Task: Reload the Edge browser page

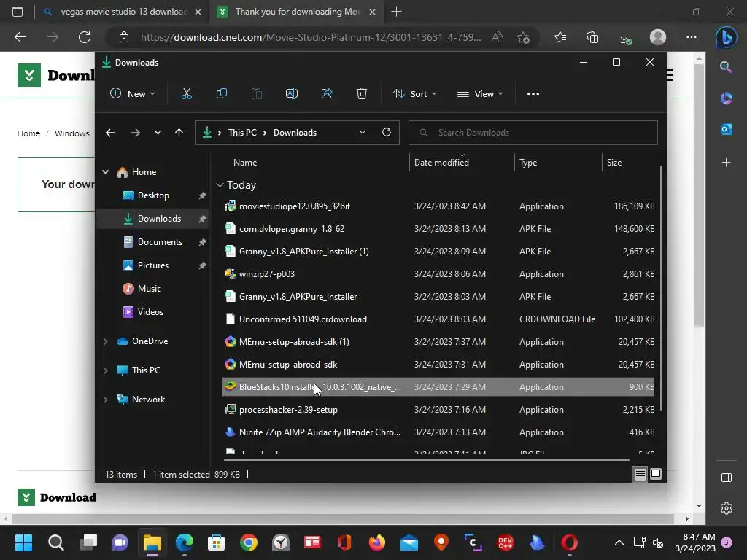Action: [85, 37]
